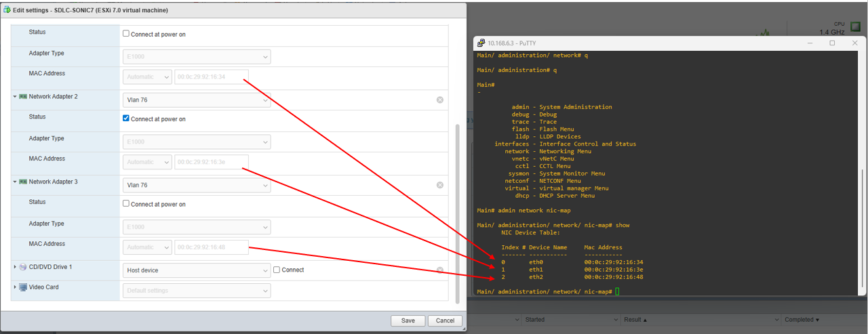The image size is (868, 334).
Task: Click eth0 row in NIC Device Table
Action: click(x=572, y=262)
